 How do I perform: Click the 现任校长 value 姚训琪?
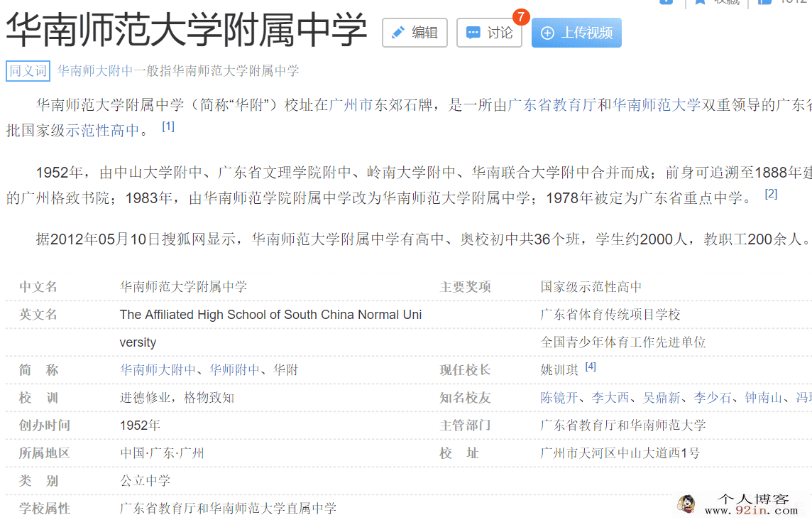tap(559, 370)
